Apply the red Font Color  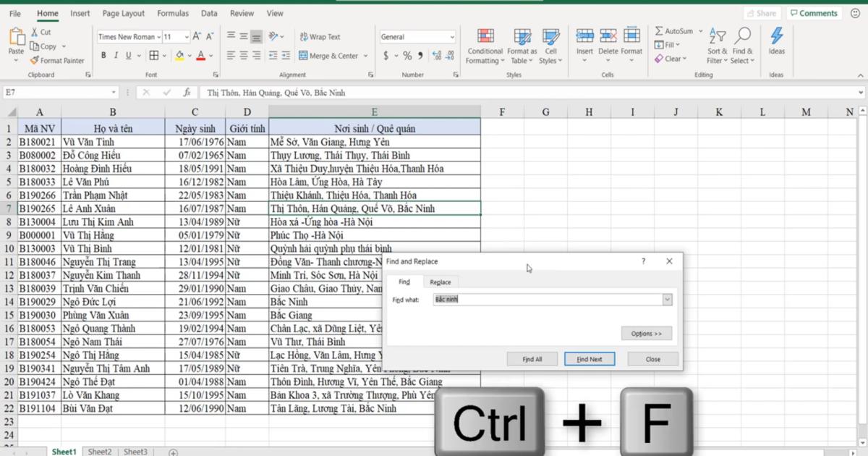[x=201, y=56]
